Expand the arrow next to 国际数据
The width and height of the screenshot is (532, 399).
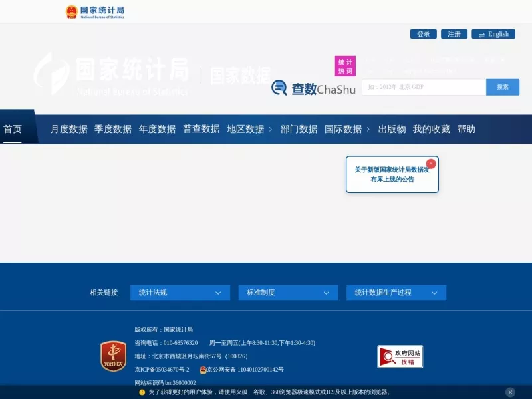click(x=368, y=129)
